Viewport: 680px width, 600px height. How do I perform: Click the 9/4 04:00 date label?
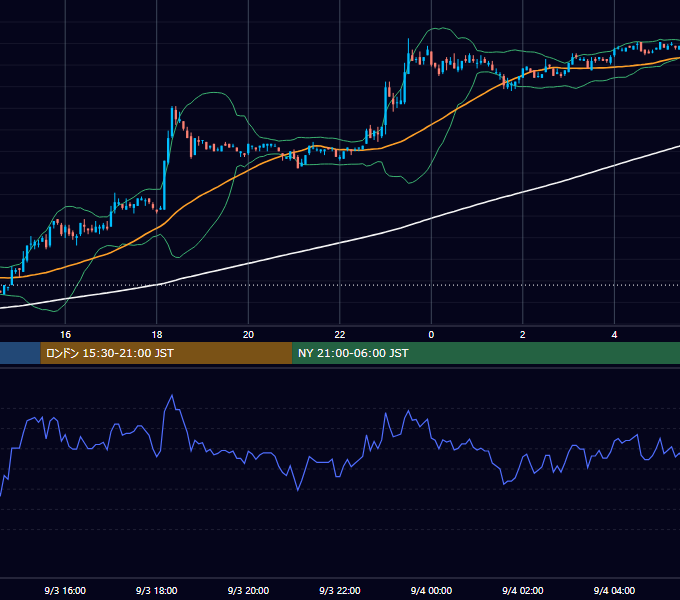pos(614,590)
